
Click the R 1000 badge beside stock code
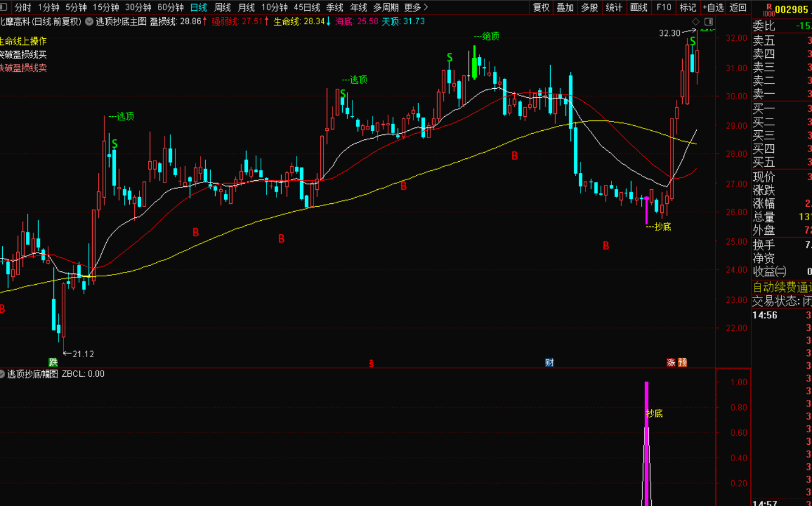tap(768, 10)
